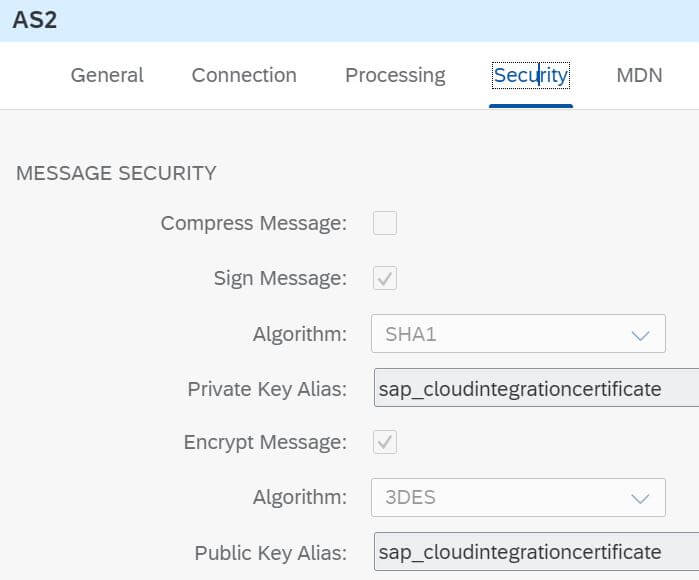Click the MESSAGE SECURITY section heading
Viewport: 699px width, 580px height.
[x=116, y=173]
